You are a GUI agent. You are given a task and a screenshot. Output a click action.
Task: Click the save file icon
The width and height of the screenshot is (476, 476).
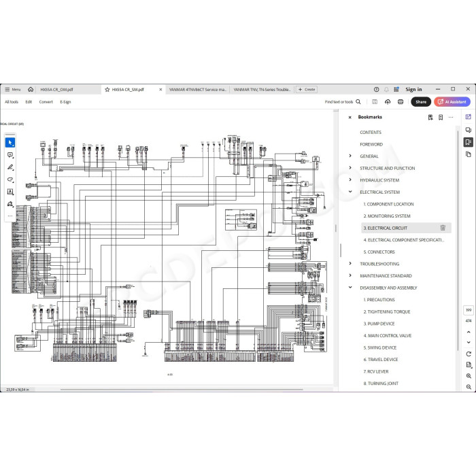pos(375,102)
